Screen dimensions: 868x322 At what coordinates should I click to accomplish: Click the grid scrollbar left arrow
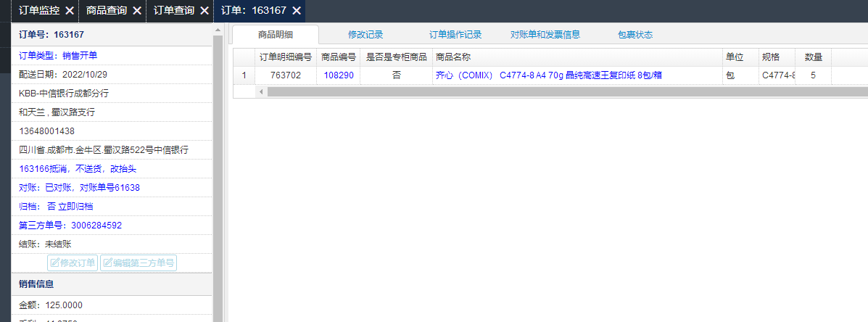pyautogui.click(x=261, y=91)
